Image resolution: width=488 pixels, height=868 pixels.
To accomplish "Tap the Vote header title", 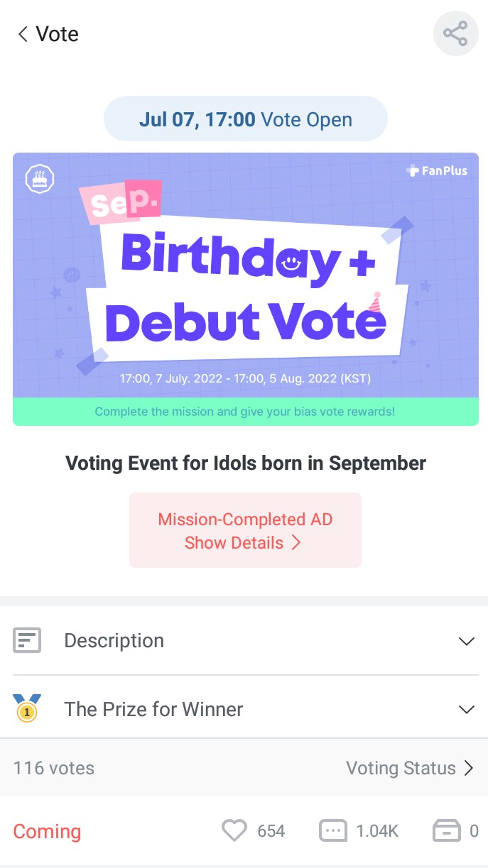I will click(x=58, y=34).
